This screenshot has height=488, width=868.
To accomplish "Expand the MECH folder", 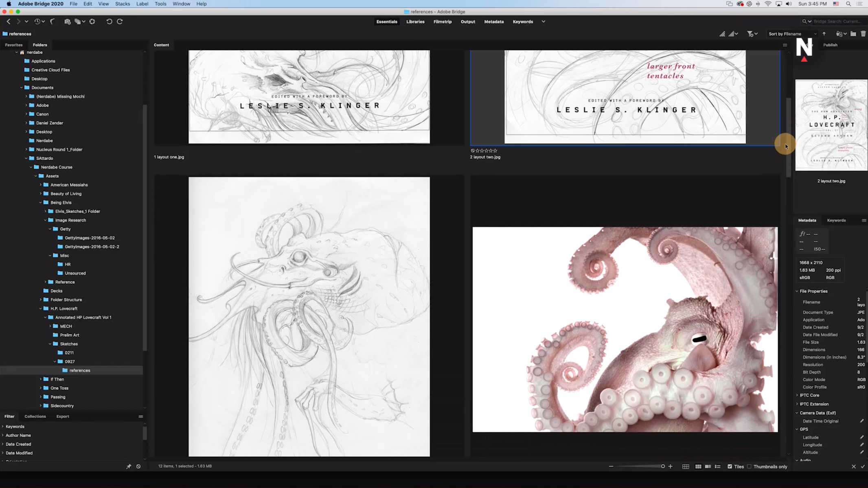I will click(50, 326).
